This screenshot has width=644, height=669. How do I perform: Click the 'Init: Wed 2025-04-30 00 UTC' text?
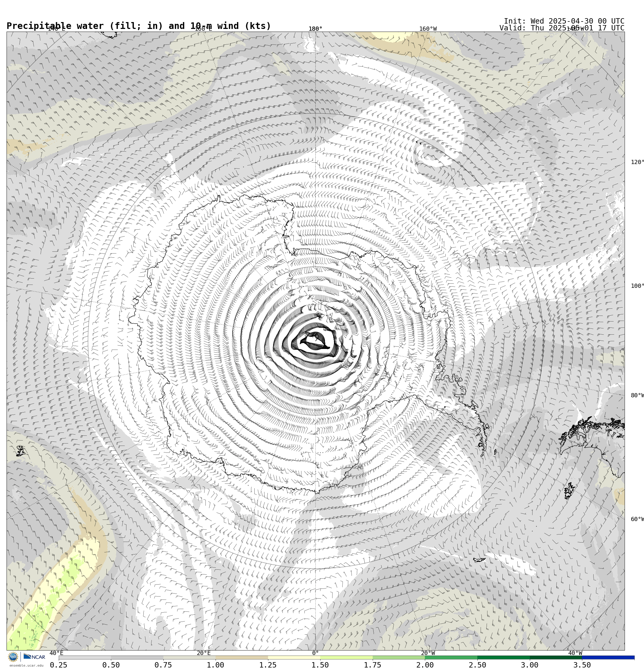(x=564, y=21)
